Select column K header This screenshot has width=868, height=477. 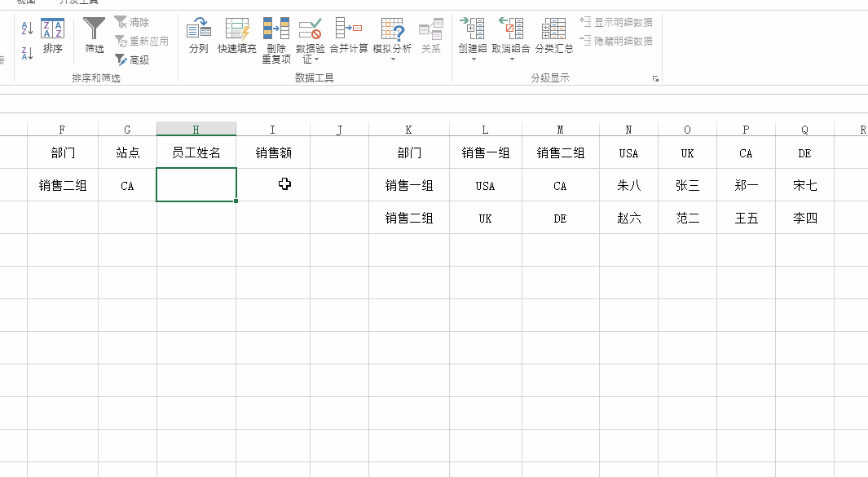click(x=409, y=129)
